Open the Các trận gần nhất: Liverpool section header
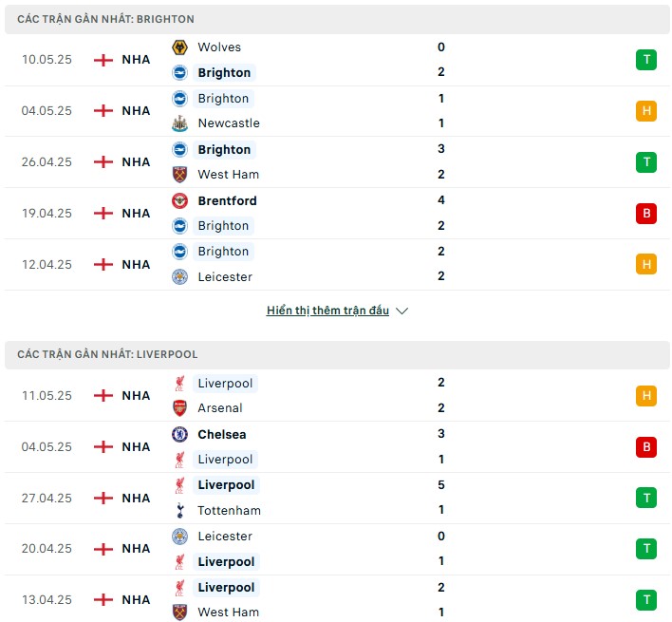This screenshot has width=672, height=622. (337, 354)
